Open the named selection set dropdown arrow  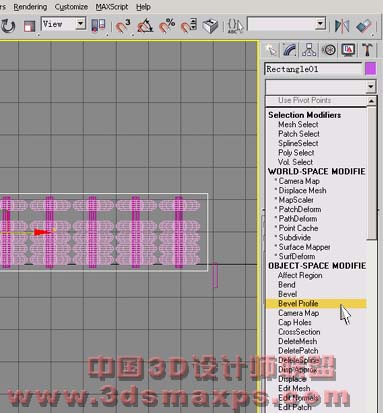[320, 24]
